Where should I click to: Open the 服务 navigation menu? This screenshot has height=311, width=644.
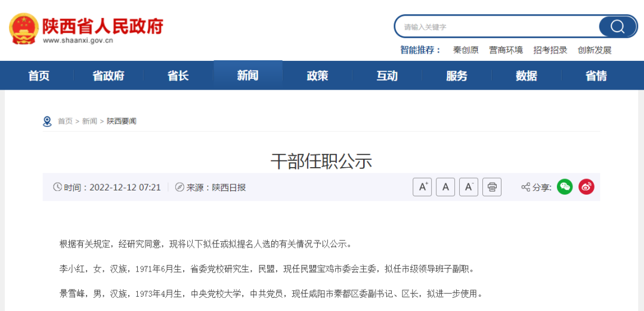[457, 76]
